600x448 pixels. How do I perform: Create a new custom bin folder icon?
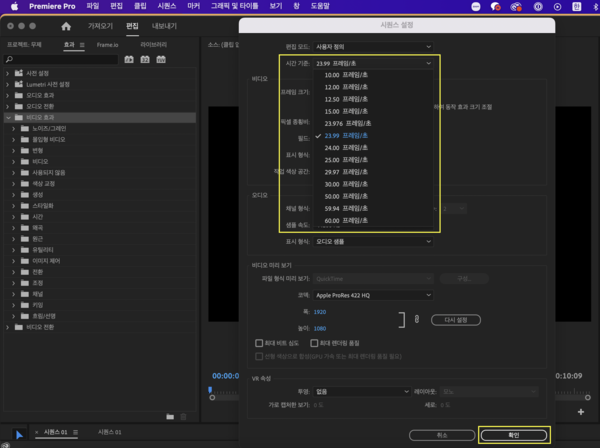(x=170, y=417)
